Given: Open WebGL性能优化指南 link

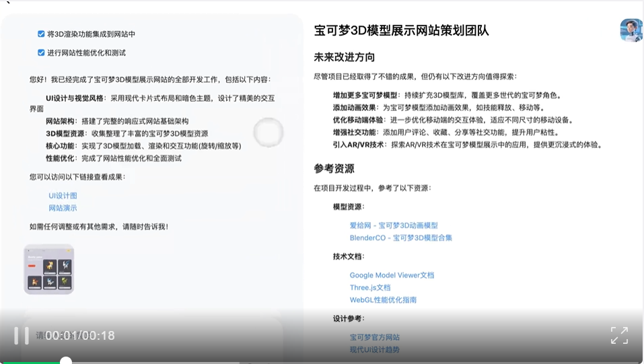Looking at the screenshot, I should [x=383, y=299].
